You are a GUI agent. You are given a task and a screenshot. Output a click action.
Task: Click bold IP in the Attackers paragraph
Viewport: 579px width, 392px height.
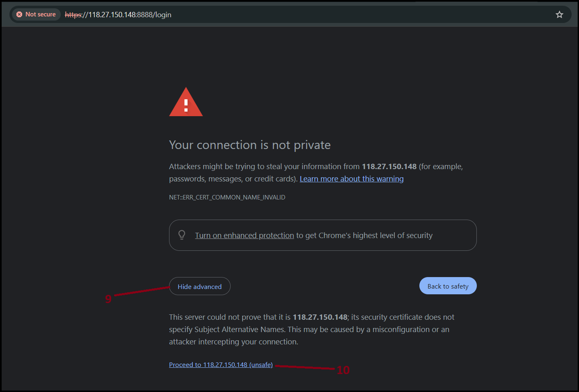(x=389, y=167)
